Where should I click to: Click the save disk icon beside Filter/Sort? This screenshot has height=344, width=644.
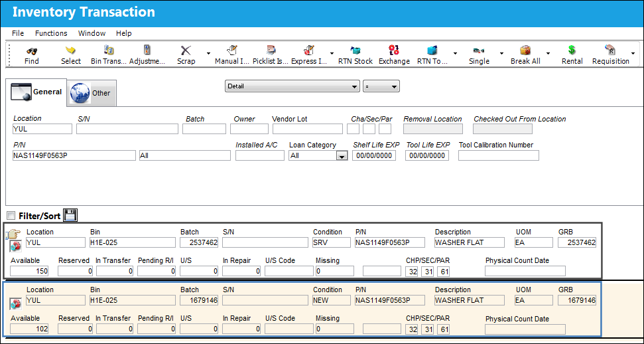tap(70, 215)
